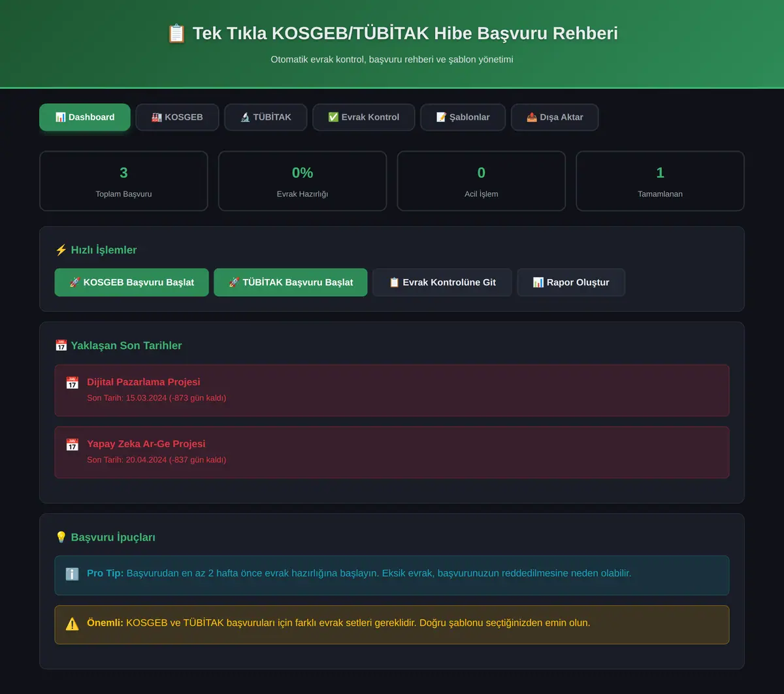The width and height of the screenshot is (784, 694).
Task: Click the 'Son Tarih: 20.04.2024' text
Action: [127, 459]
